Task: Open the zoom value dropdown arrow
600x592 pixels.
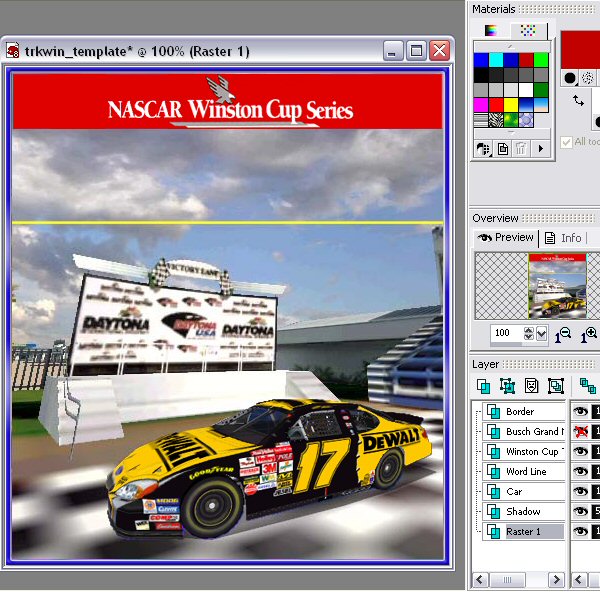Action: point(541,334)
